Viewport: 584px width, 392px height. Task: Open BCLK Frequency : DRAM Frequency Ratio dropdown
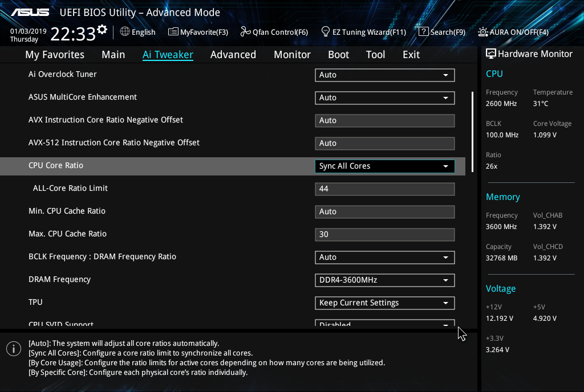click(385, 258)
